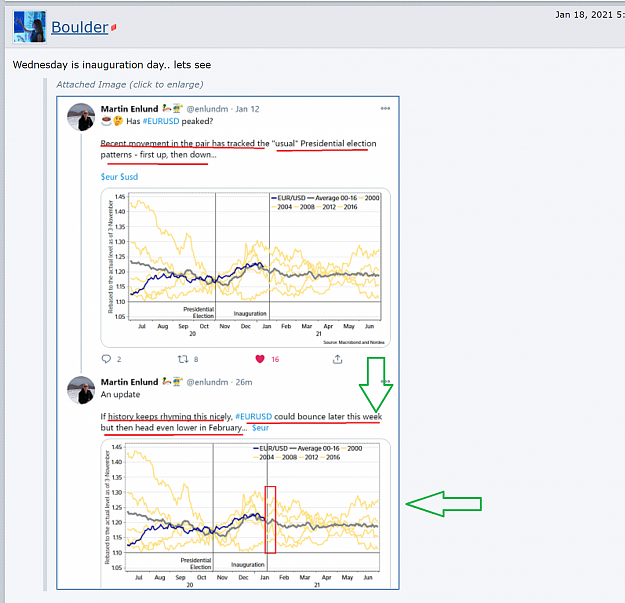Click the 'Source: Macrobond and Nordea' chart credit
625x603 pixels.
tap(354, 342)
